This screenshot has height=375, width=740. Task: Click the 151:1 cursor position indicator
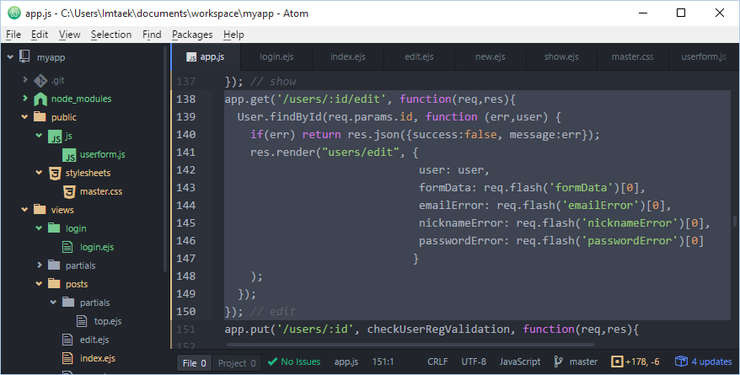383,362
